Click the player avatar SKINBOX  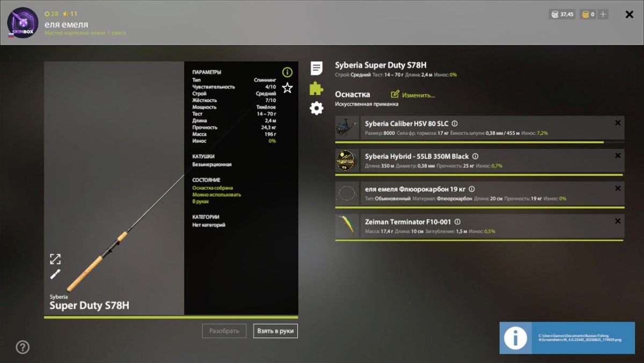coord(23,23)
